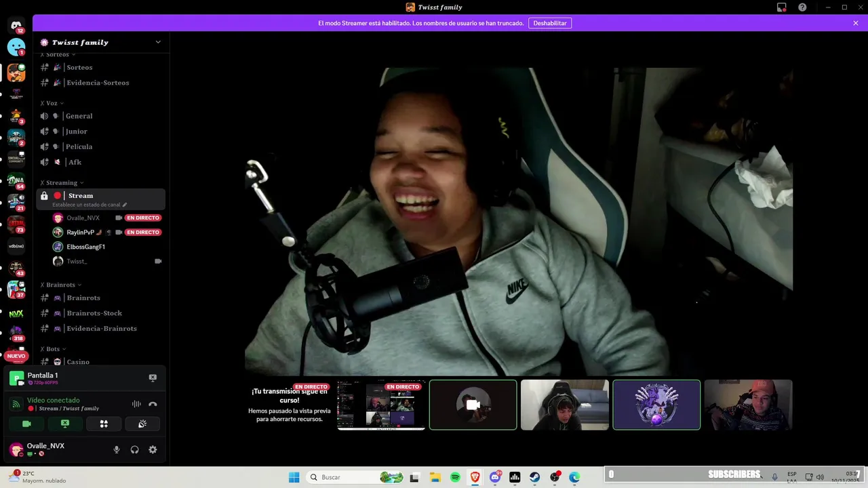The image size is (868, 488).
Task: Open Ovalle_NVX user profile avatar
Action: (16, 449)
